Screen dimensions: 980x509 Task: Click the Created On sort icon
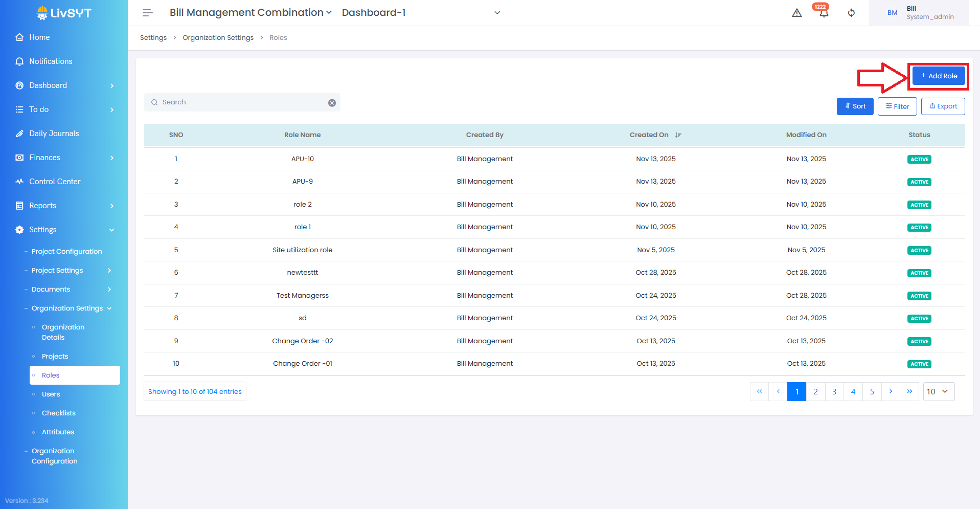pos(678,135)
